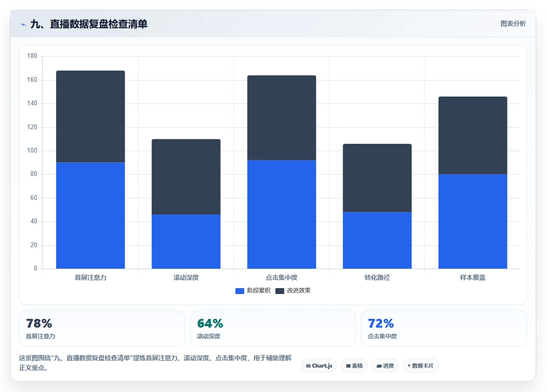Click the 首屏注意力 x-axis label

tap(91, 277)
